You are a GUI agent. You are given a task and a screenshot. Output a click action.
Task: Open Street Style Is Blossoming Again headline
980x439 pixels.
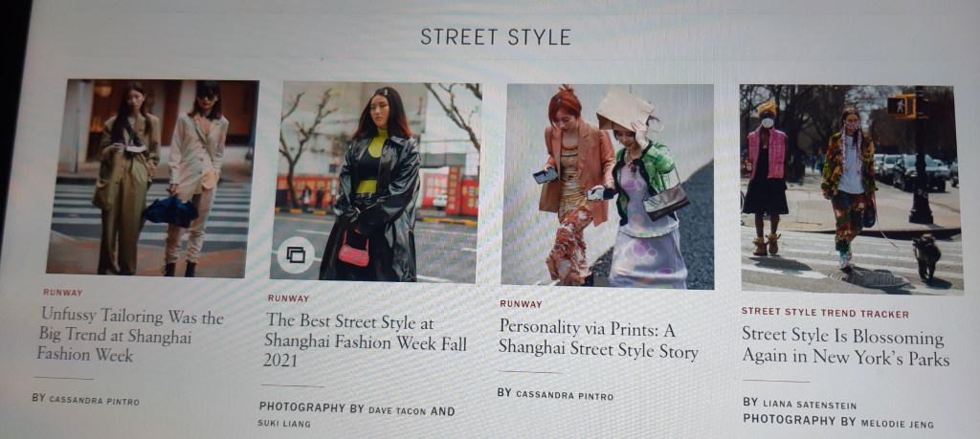(846, 346)
